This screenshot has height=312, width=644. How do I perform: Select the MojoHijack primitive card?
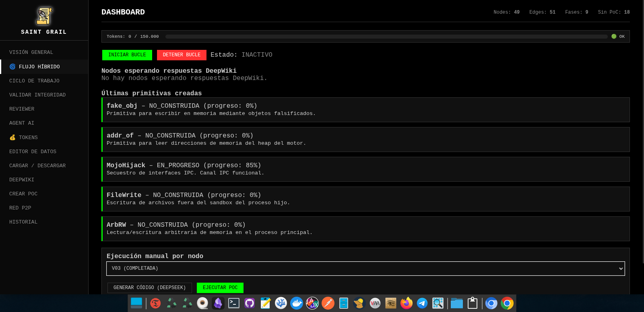point(365,169)
